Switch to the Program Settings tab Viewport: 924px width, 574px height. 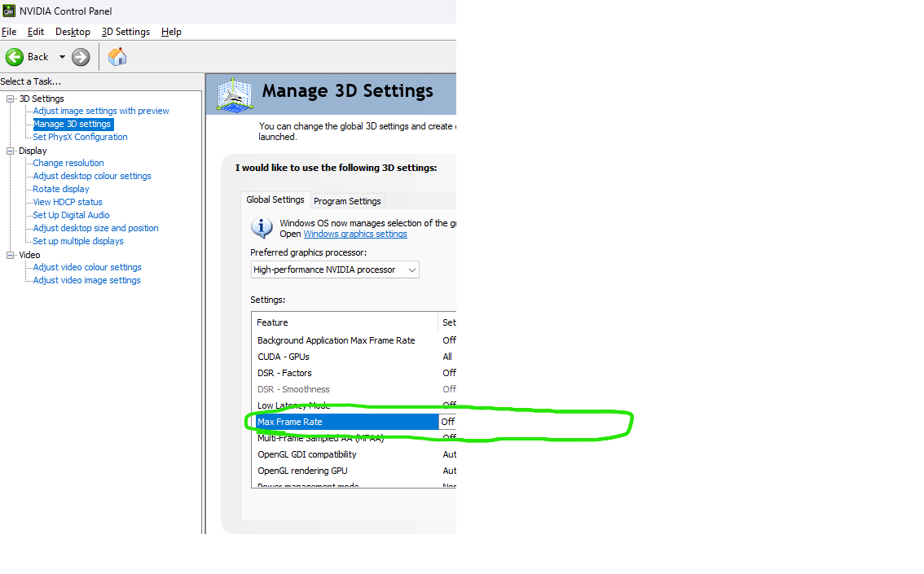[x=347, y=201]
